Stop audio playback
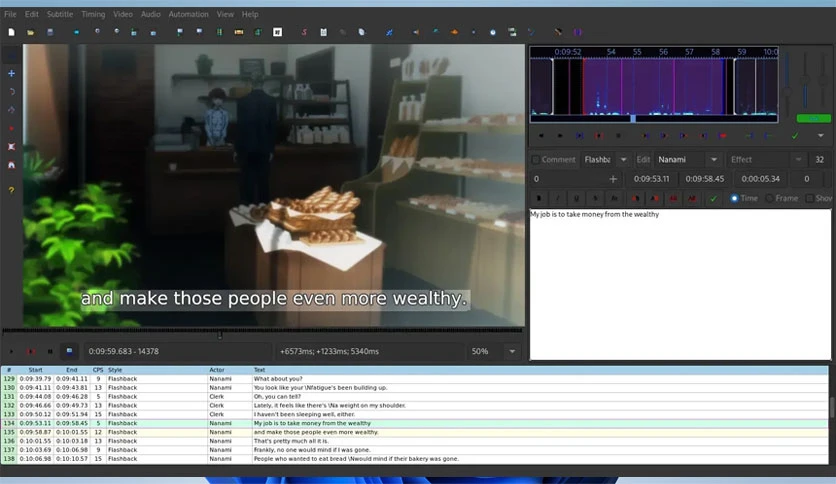836x484 pixels. (x=618, y=135)
